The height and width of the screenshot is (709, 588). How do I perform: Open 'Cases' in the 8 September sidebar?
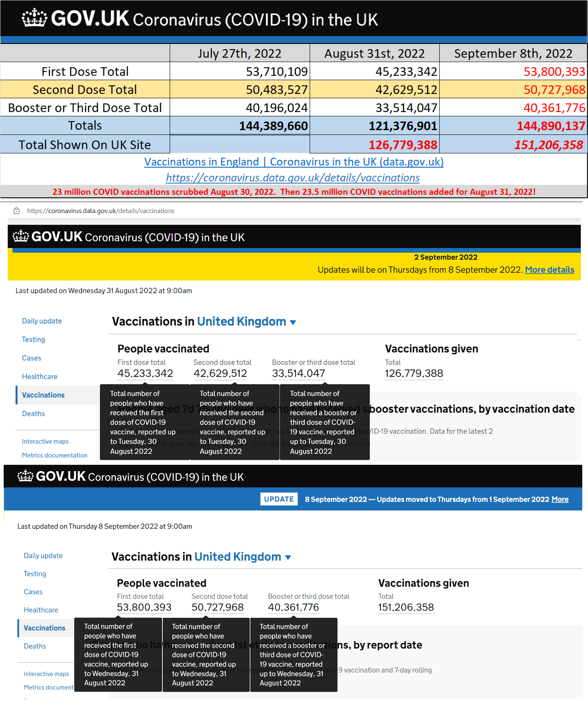[x=33, y=592]
